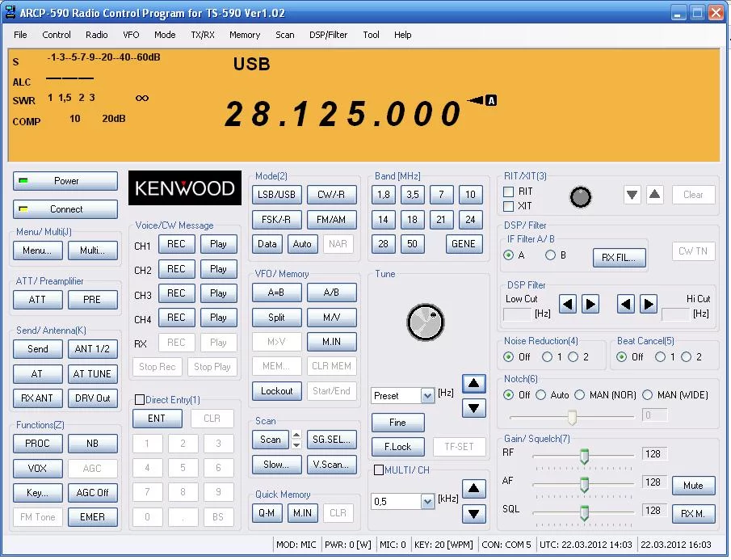Select IF Filter B radio button
This screenshot has height=560, width=731.
tap(550, 255)
